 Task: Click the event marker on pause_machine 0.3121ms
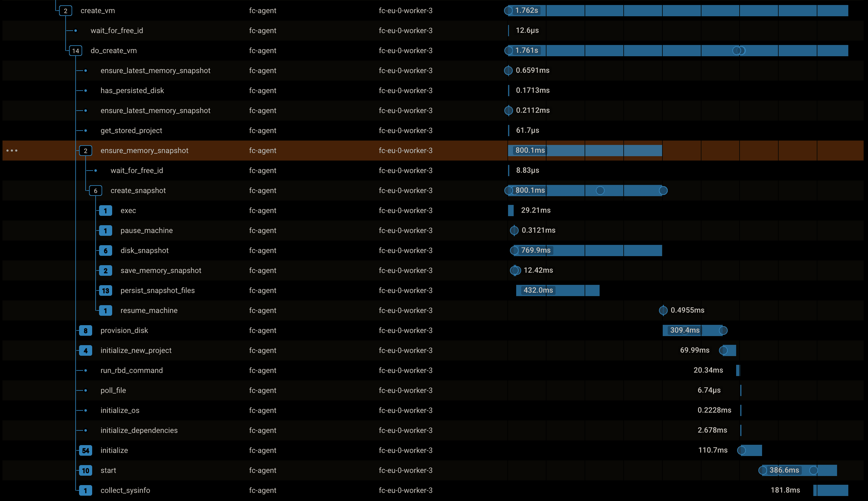(x=514, y=231)
